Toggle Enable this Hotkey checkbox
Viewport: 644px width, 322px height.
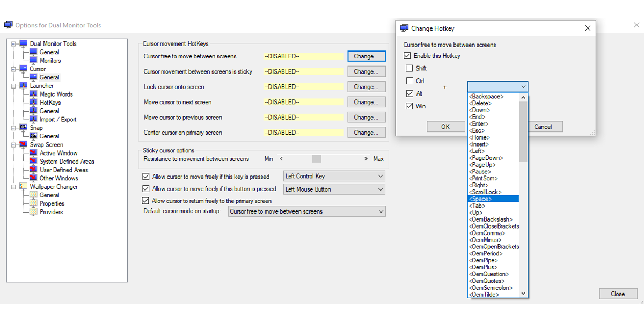[x=407, y=56]
